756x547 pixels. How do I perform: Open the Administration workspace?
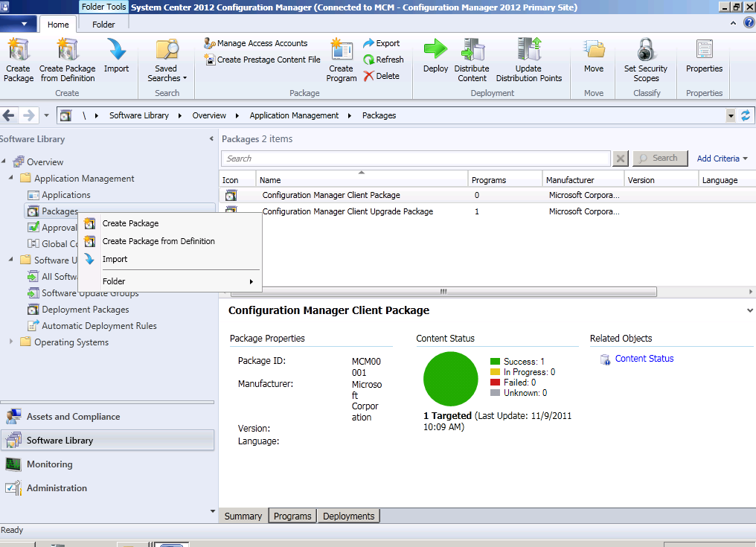coord(107,488)
